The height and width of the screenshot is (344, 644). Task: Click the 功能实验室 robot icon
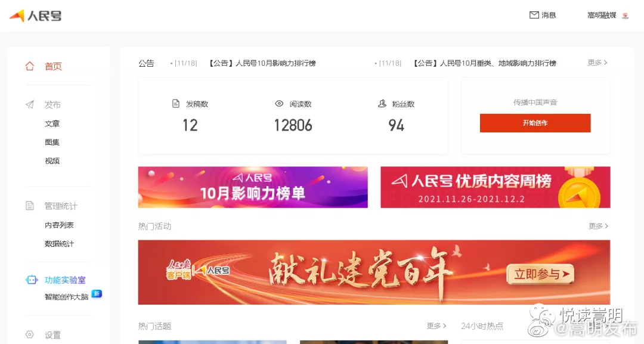click(x=32, y=280)
